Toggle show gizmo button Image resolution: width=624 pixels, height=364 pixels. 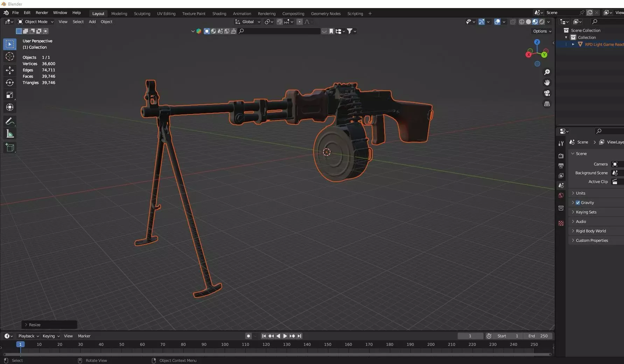click(x=482, y=22)
